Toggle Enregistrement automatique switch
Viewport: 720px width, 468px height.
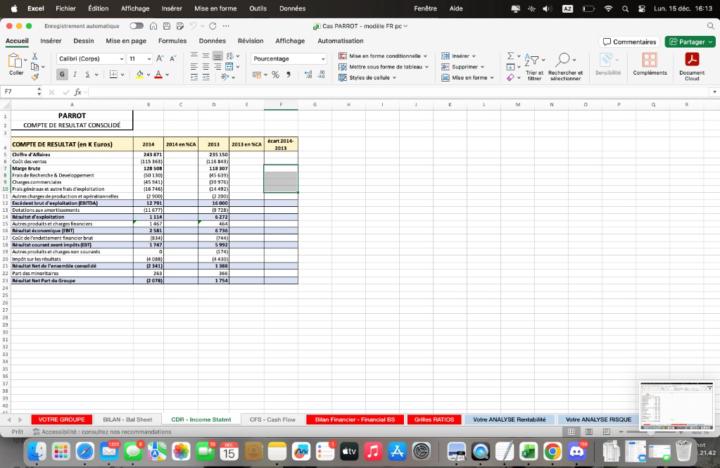coord(136,26)
